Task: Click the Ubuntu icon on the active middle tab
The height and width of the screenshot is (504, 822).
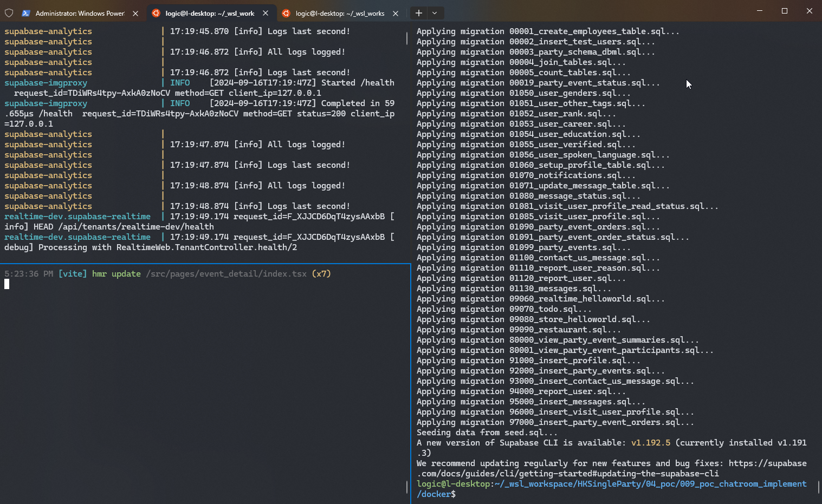Action: [x=156, y=14]
